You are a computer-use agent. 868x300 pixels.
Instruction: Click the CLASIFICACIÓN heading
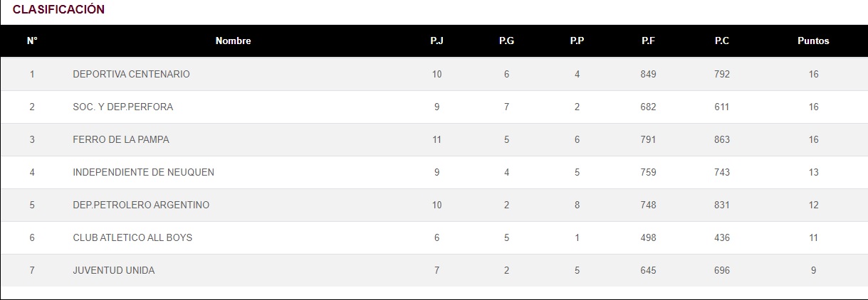58,9
